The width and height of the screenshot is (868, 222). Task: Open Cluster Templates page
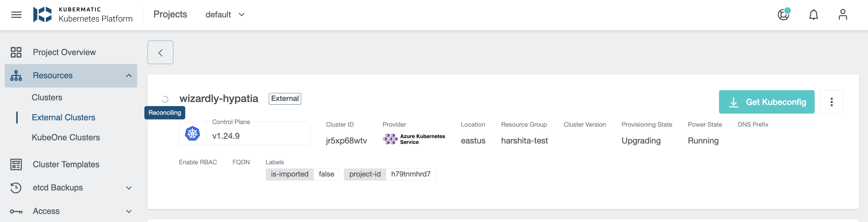(66, 164)
